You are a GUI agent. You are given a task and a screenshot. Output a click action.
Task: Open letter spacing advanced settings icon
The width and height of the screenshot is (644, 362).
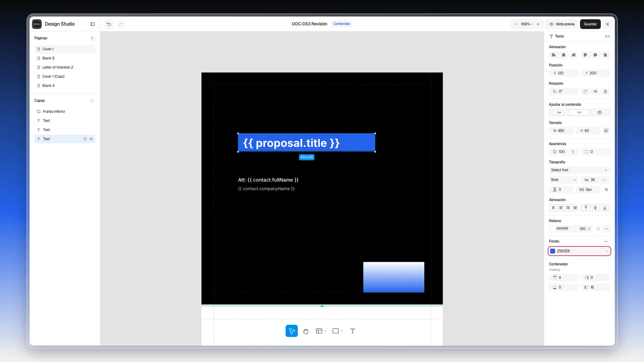(x=606, y=190)
